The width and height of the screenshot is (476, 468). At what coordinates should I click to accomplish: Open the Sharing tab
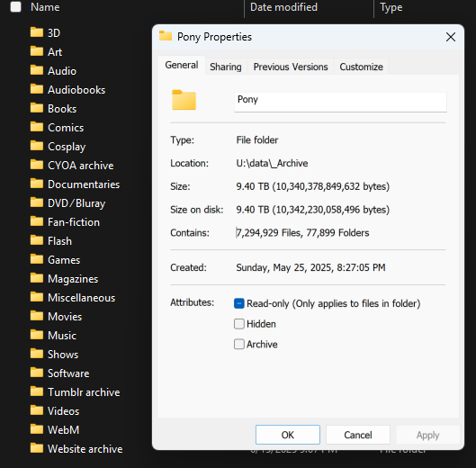point(226,67)
